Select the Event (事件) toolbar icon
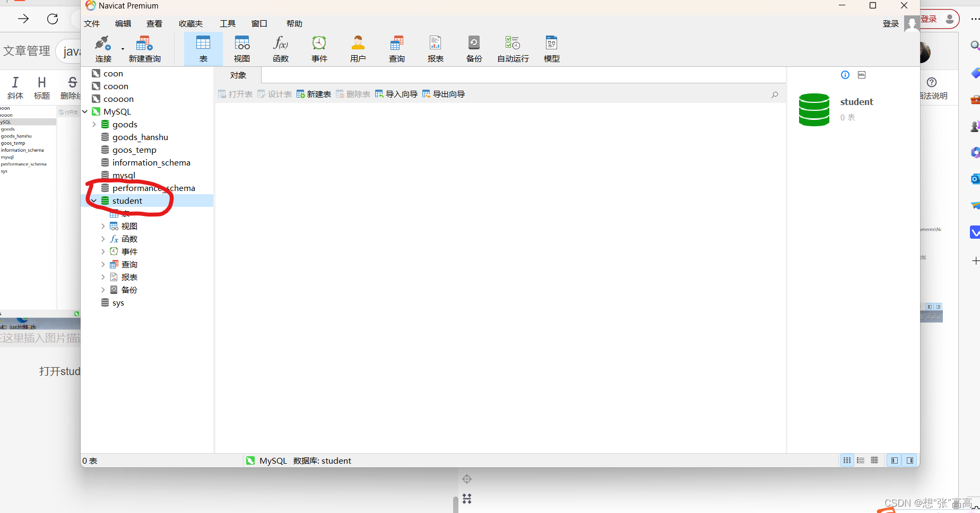This screenshot has height=513, width=980. pyautogui.click(x=319, y=49)
